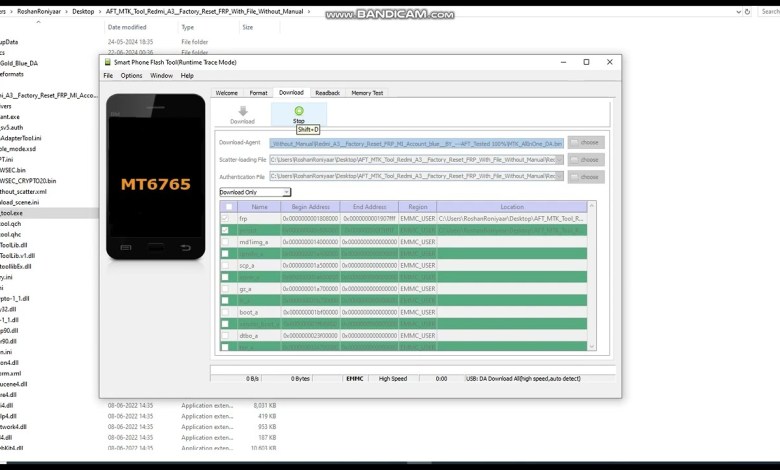Sort Explorer by Type column
This screenshot has width=780, height=470.
click(188, 27)
